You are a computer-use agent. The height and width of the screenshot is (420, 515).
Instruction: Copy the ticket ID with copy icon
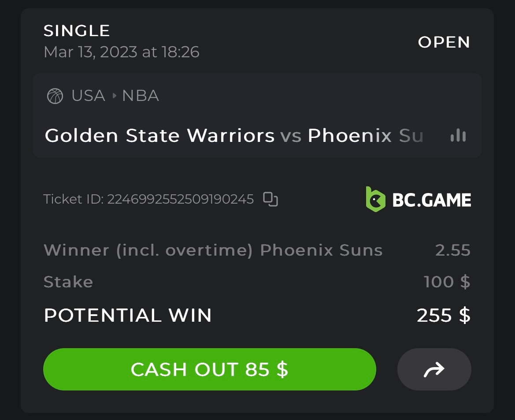270,199
